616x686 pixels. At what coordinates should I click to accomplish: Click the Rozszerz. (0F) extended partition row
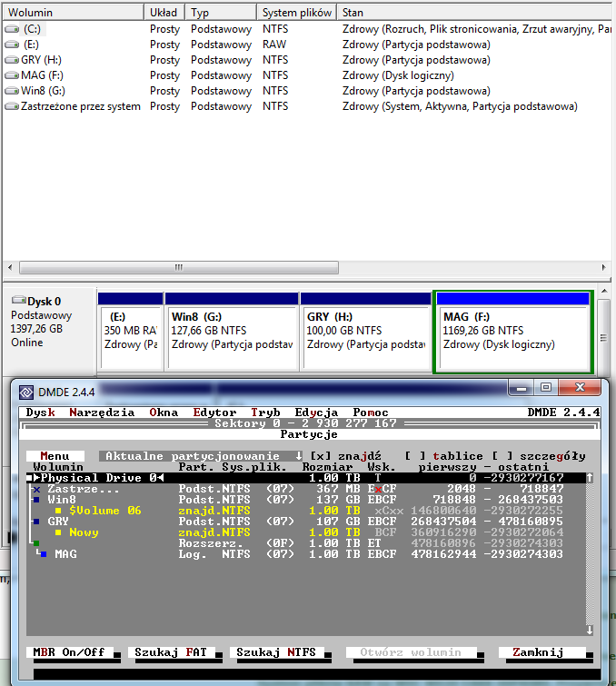tap(306, 543)
